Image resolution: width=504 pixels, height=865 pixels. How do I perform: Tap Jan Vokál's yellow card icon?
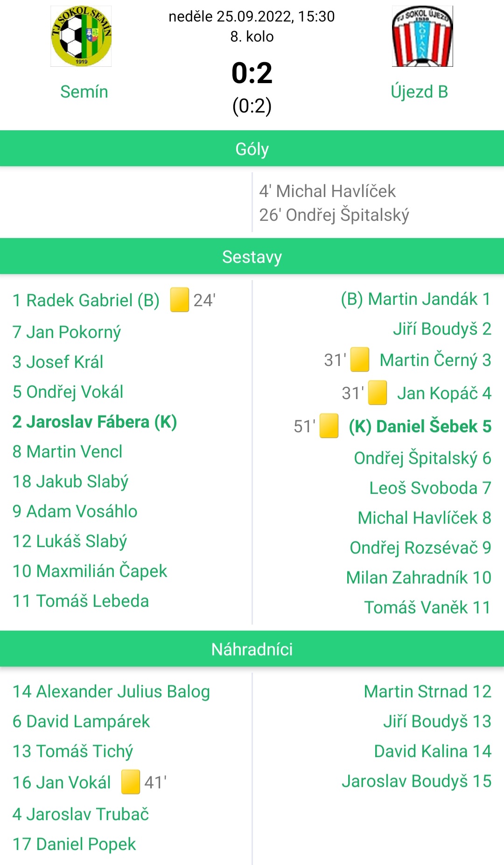[x=131, y=782]
